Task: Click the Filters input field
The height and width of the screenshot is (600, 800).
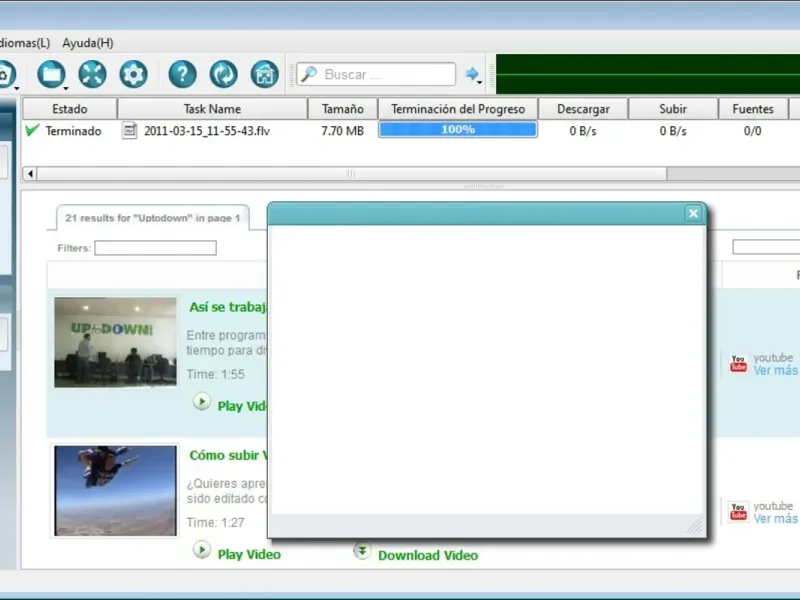Action: click(156, 248)
